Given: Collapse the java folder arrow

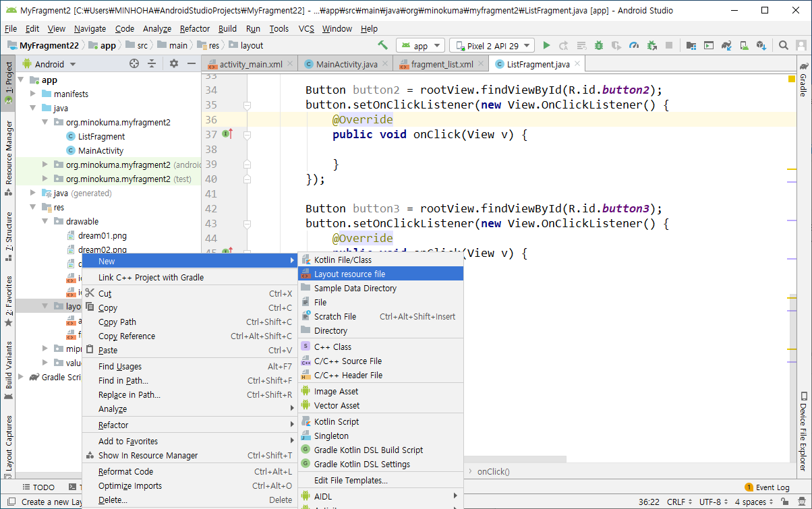Looking at the screenshot, I should [34, 108].
